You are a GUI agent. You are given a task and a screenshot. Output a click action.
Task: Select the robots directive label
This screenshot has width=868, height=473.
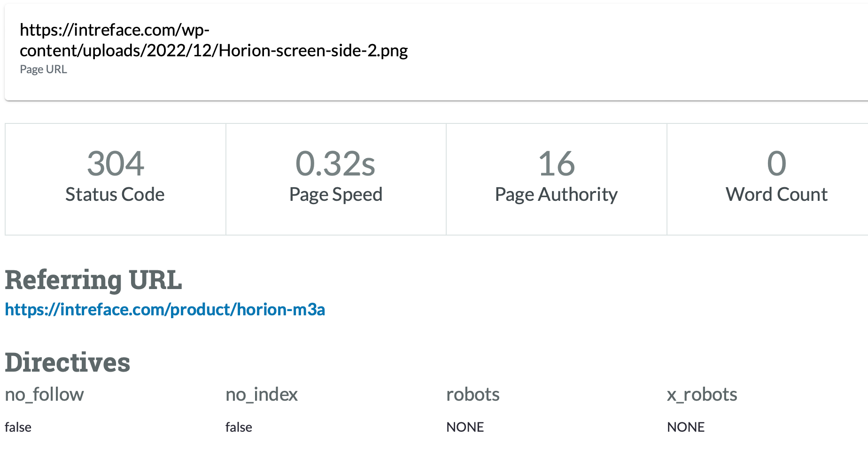click(x=473, y=395)
